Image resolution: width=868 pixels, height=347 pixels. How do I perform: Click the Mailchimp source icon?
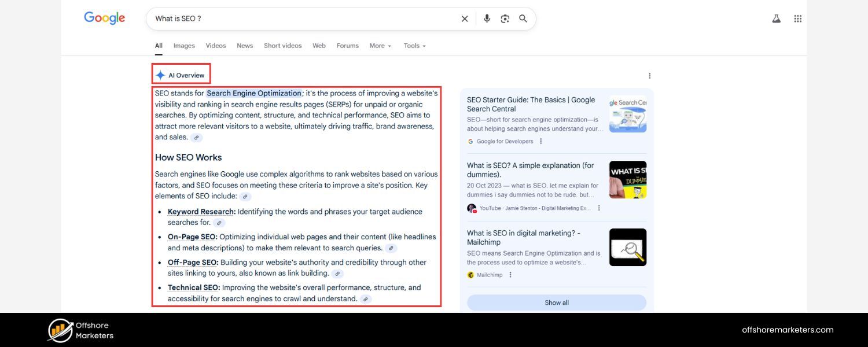[x=470, y=275]
